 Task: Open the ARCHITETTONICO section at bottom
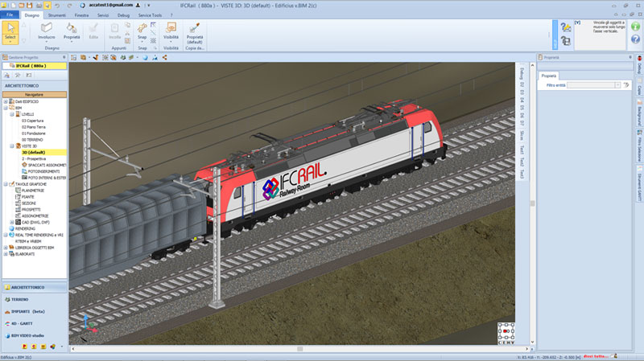pos(35,287)
